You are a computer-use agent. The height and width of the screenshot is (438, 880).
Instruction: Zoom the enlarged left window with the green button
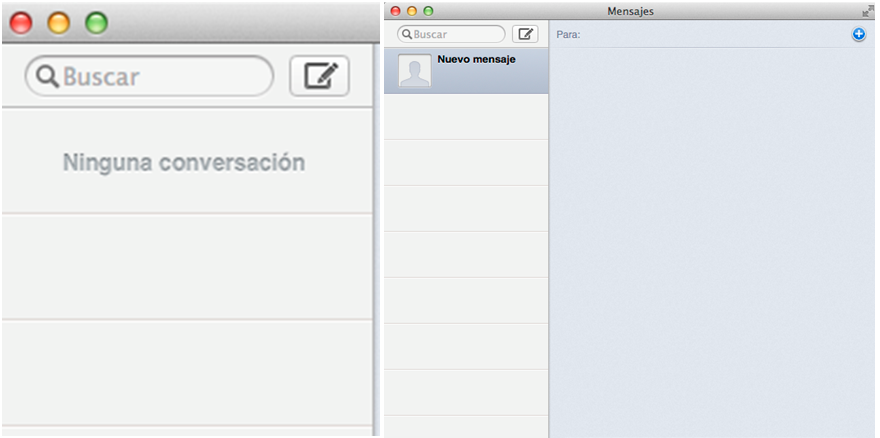96,23
